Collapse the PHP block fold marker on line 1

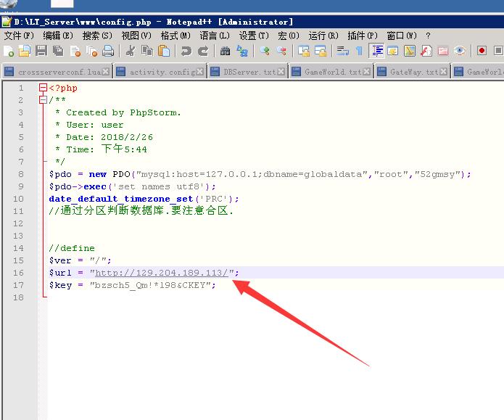[x=44, y=88]
